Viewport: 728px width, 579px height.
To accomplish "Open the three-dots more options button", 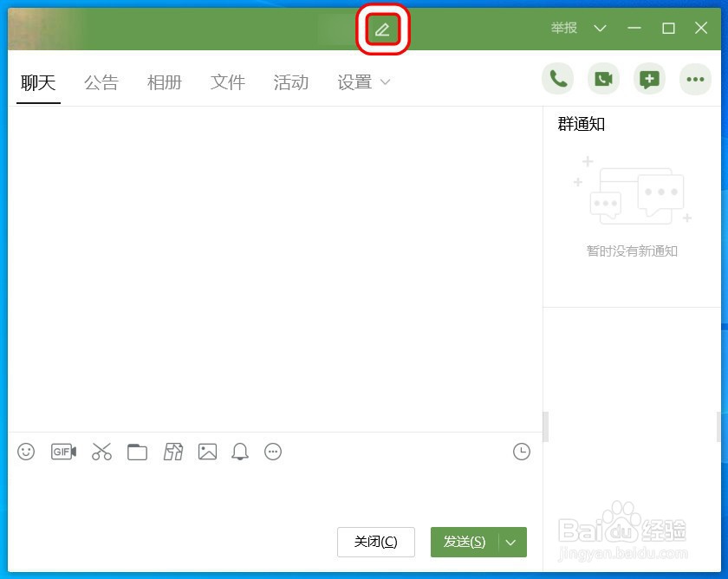I will click(x=695, y=79).
